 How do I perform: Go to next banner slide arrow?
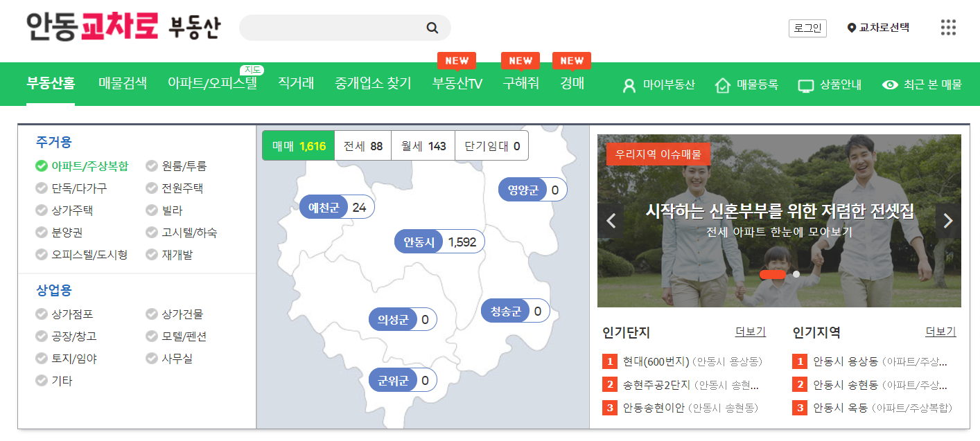point(948,221)
